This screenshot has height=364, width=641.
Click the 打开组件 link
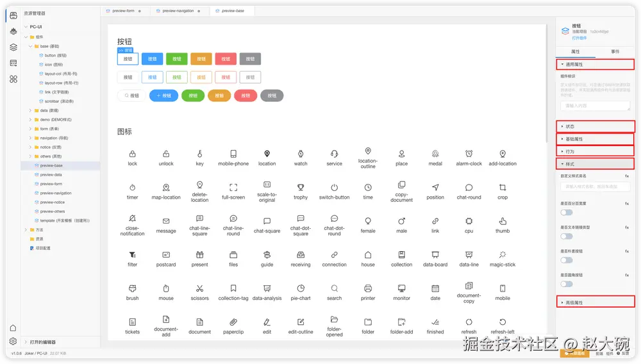[x=579, y=38]
